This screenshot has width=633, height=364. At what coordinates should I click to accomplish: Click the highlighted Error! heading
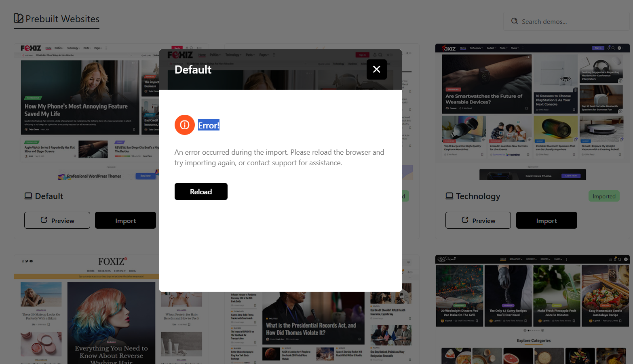pos(209,125)
